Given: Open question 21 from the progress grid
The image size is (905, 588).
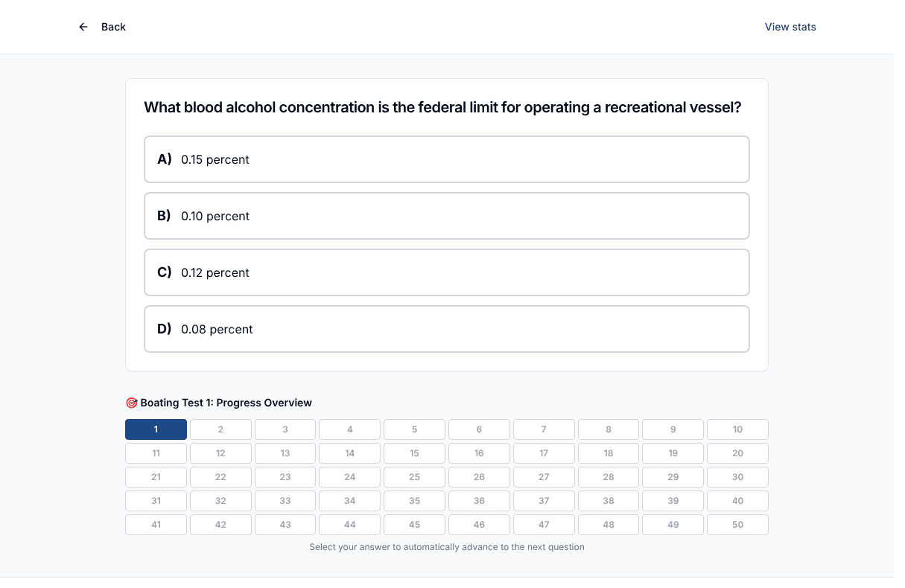Looking at the screenshot, I should click(156, 477).
